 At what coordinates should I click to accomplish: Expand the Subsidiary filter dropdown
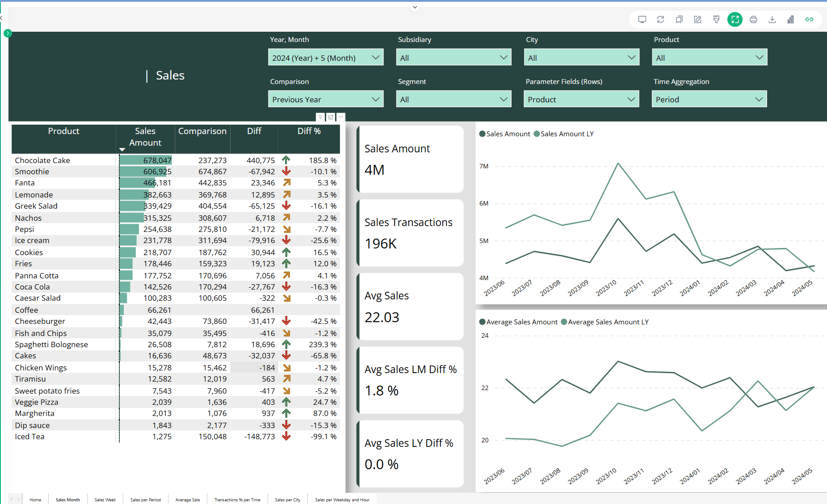(x=453, y=58)
